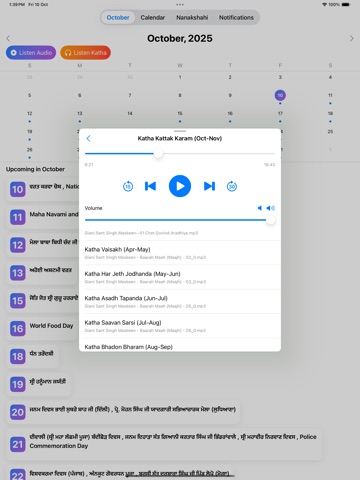Open the upcoming event dated 10

pos(43,189)
